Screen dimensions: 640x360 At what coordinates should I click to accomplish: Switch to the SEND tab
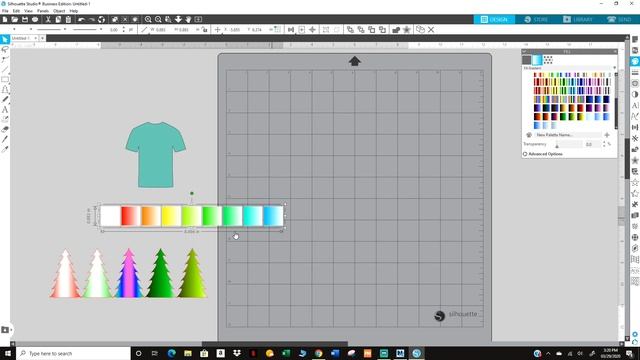(x=619, y=19)
